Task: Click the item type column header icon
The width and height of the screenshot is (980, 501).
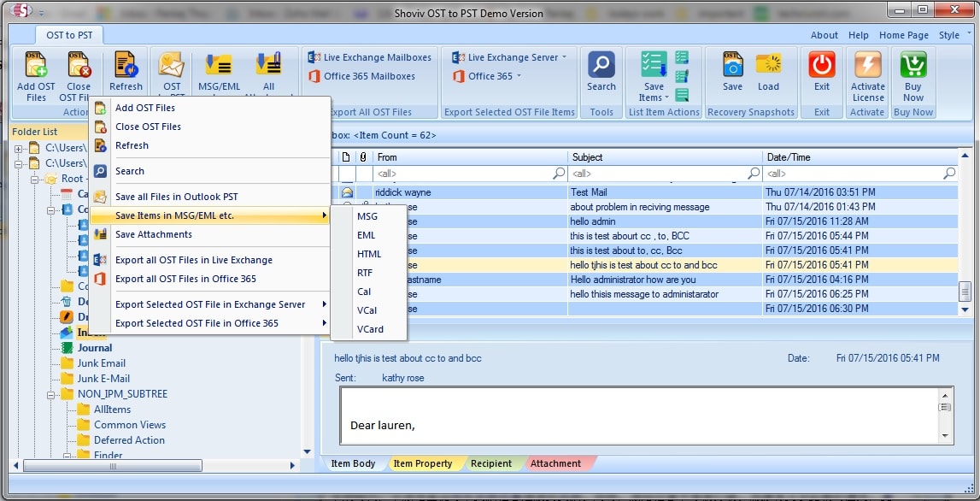Action: click(x=346, y=157)
